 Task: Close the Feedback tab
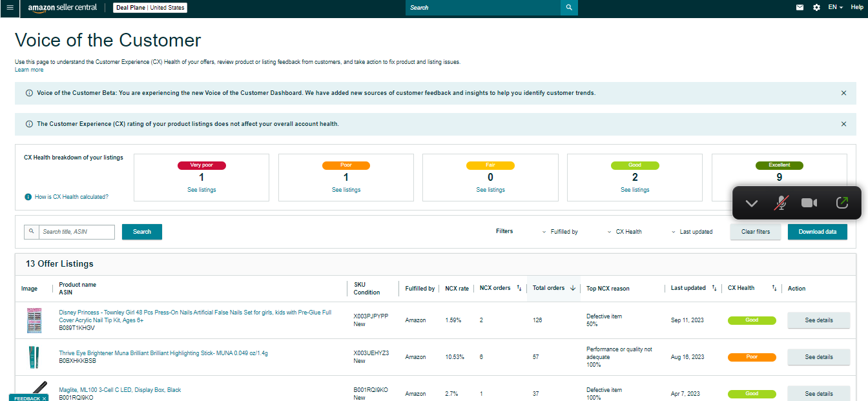pyautogui.click(x=44, y=398)
